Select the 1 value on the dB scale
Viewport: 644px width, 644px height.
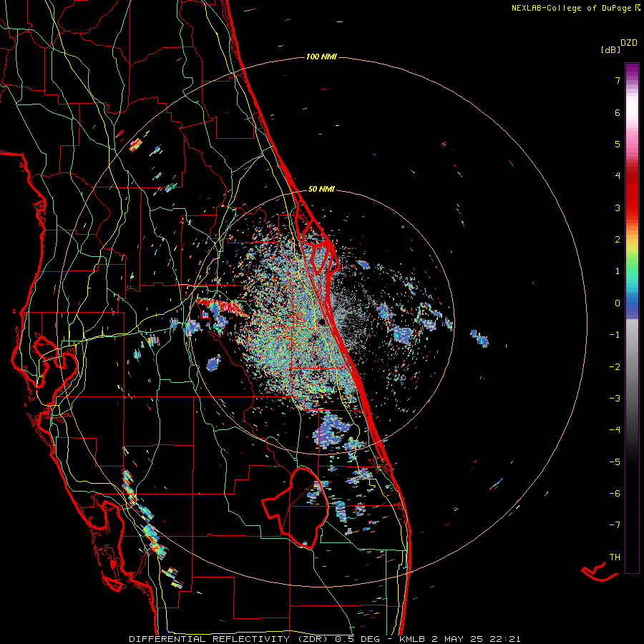618,271
